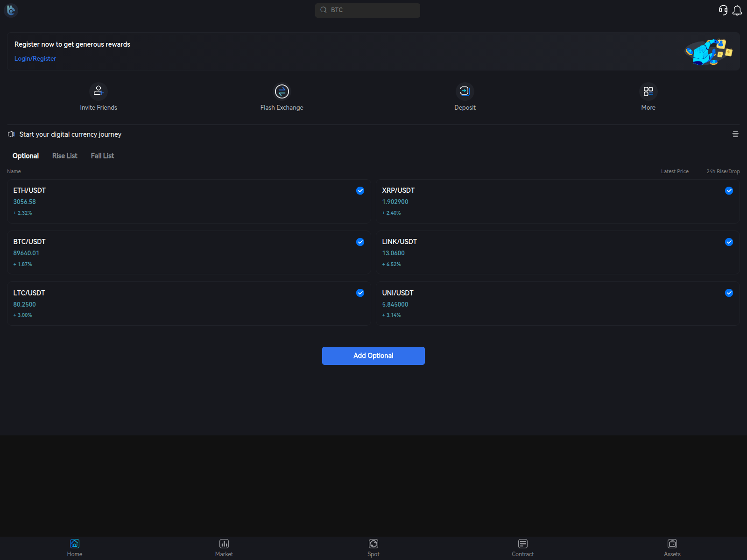Click the BTC search field
This screenshot has height=560, width=747.
tap(367, 10)
